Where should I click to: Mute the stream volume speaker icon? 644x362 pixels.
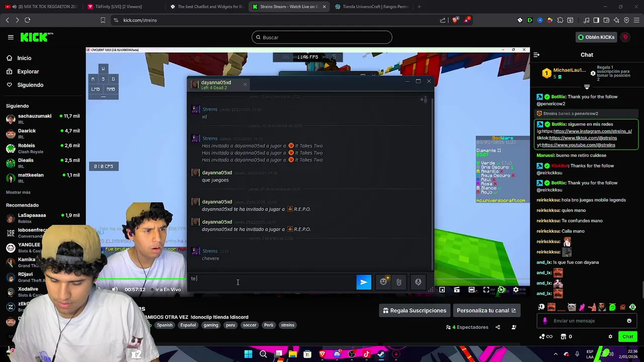(115, 290)
